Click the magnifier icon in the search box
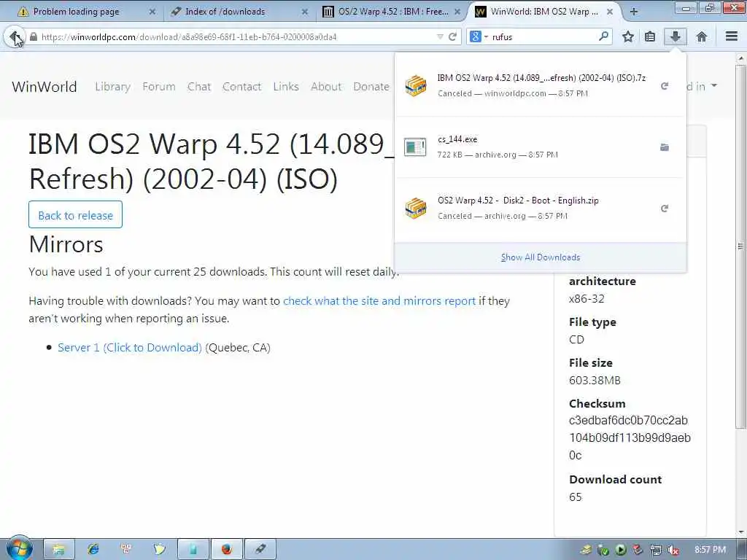 tap(603, 36)
